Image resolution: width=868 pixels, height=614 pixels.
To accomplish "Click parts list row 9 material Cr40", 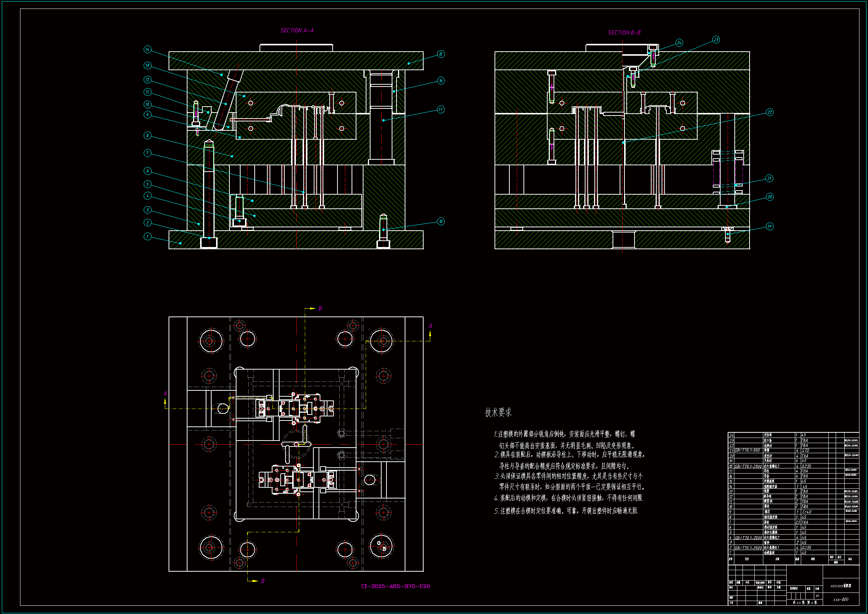I will point(806,512).
